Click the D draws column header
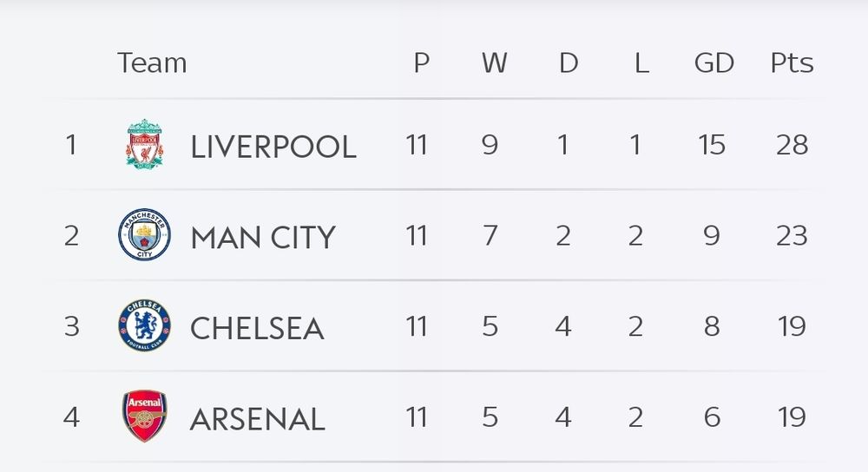The image size is (868, 472). [568, 63]
